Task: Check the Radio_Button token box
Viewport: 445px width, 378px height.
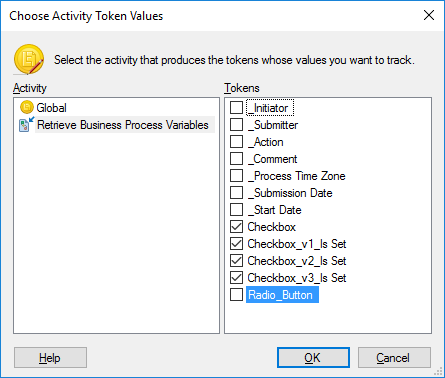Action: (x=236, y=295)
